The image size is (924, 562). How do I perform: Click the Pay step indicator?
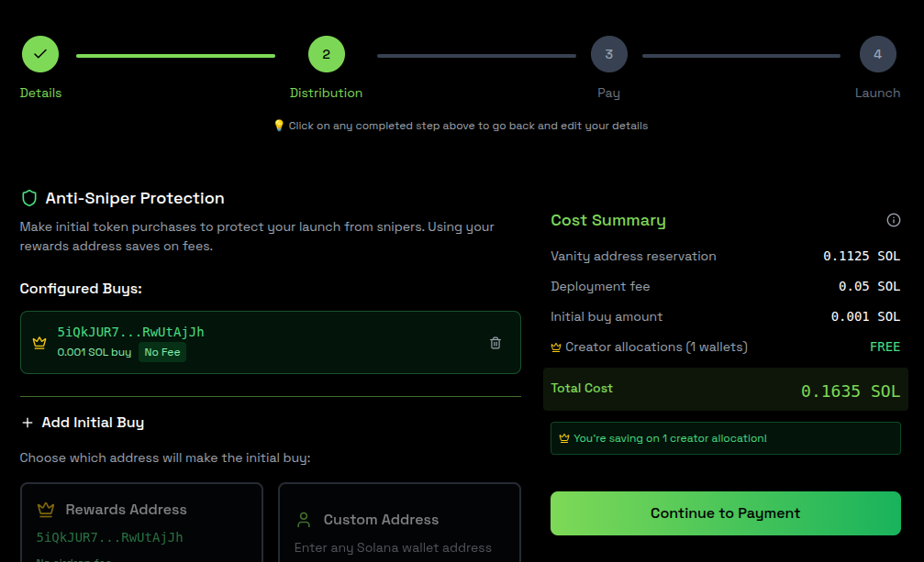point(608,53)
